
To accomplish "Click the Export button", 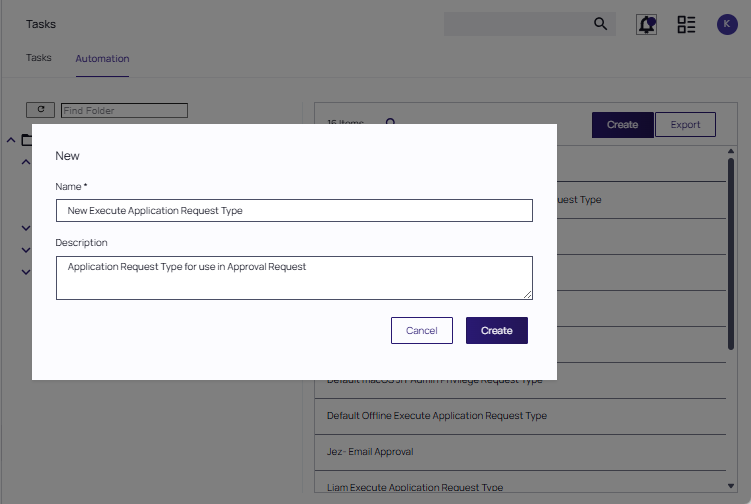I will [685, 125].
